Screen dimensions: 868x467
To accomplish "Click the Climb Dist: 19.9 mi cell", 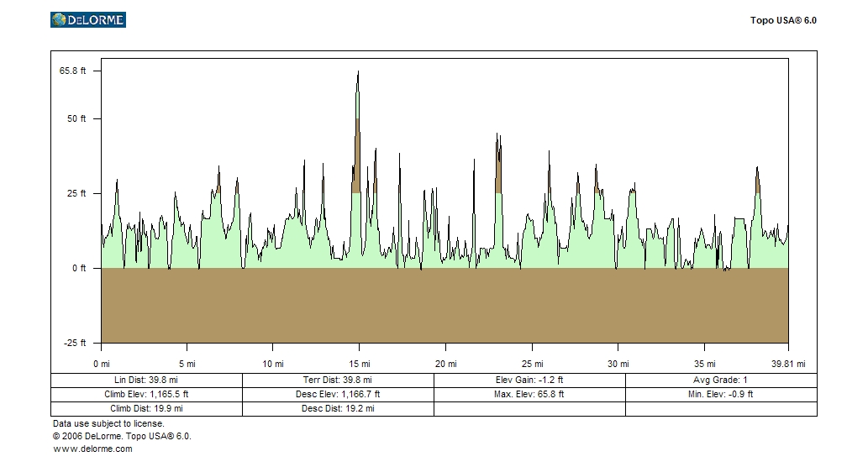I will 146,408.
